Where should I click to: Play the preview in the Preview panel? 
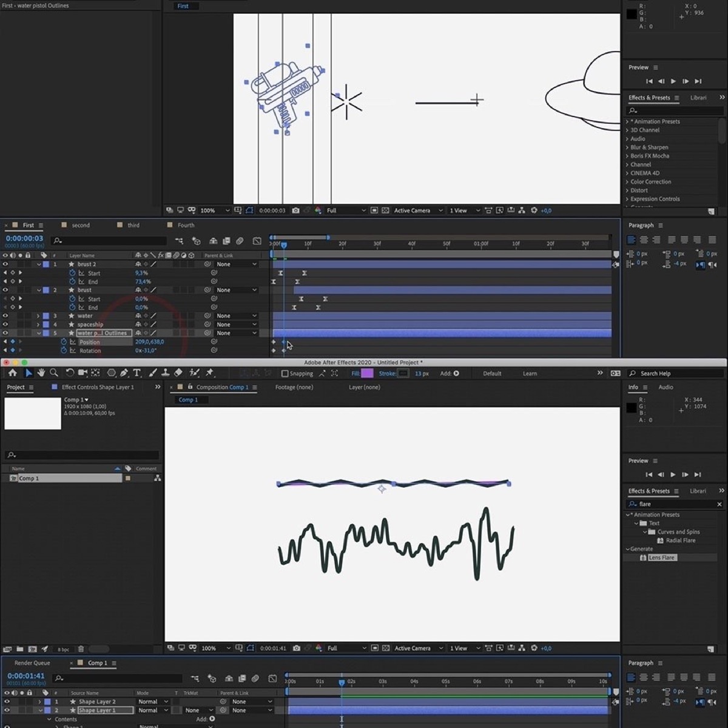672,474
